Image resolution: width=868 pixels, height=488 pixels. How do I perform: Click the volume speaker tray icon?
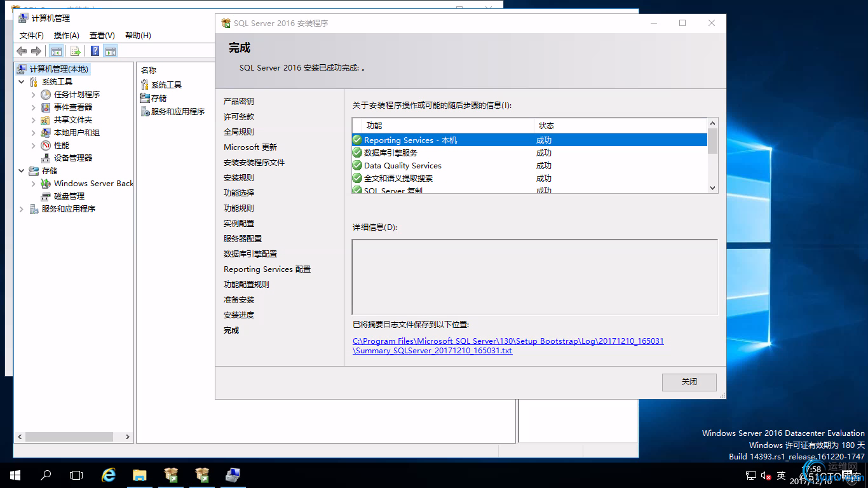[x=766, y=475]
